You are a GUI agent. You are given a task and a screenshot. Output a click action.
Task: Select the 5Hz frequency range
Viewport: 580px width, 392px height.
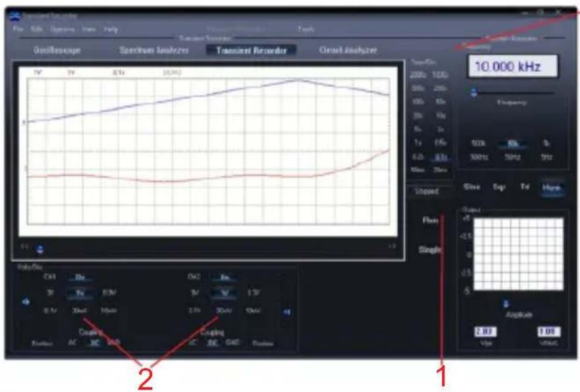pyautogui.click(x=546, y=157)
